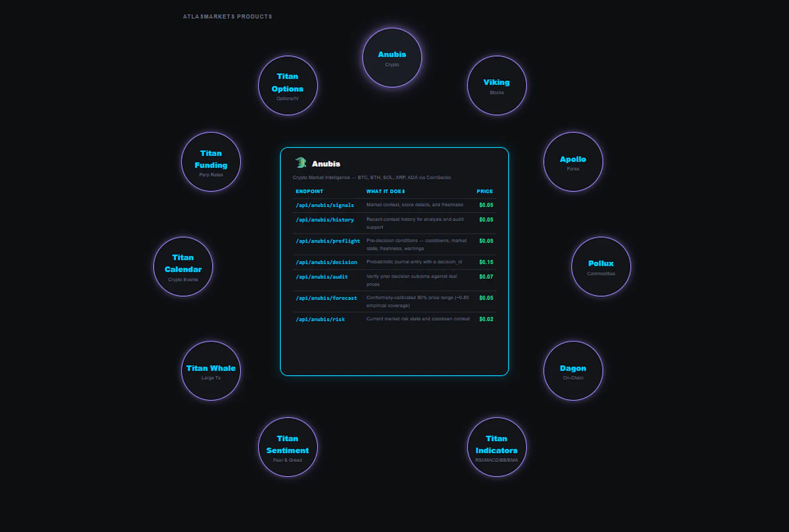Open the Viking Stocks product circle
This screenshot has height=532, width=789.
click(497, 85)
